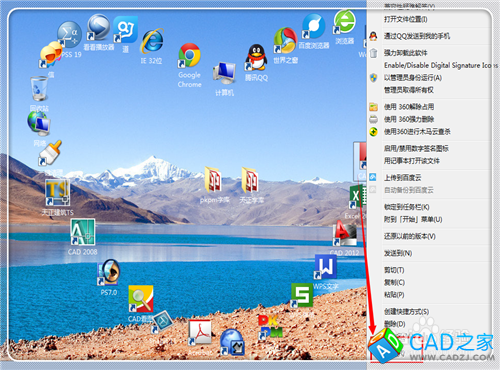Select 以管理员身份运行(A) option
500x370 pixels.
pyautogui.click(x=413, y=78)
